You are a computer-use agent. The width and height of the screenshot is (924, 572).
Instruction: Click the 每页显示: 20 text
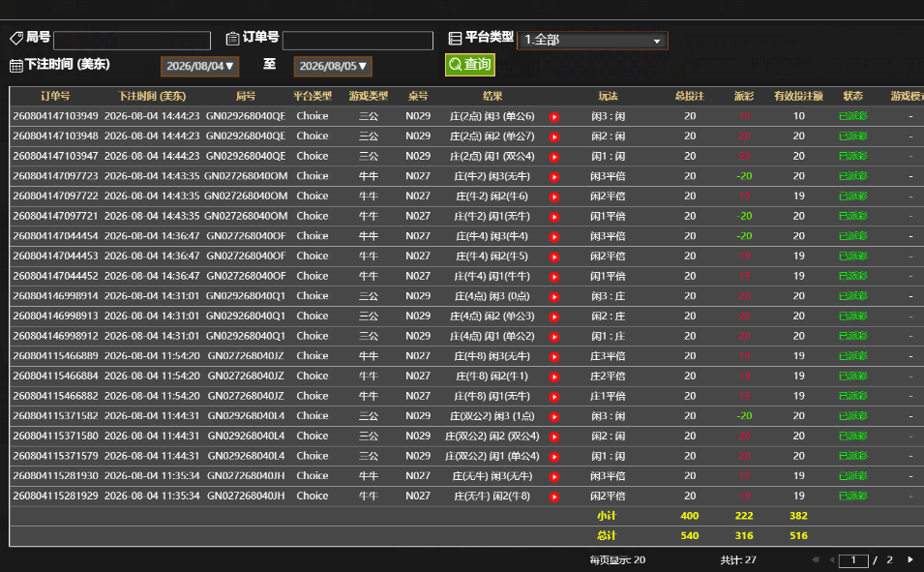pyautogui.click(x=617, y=560)
